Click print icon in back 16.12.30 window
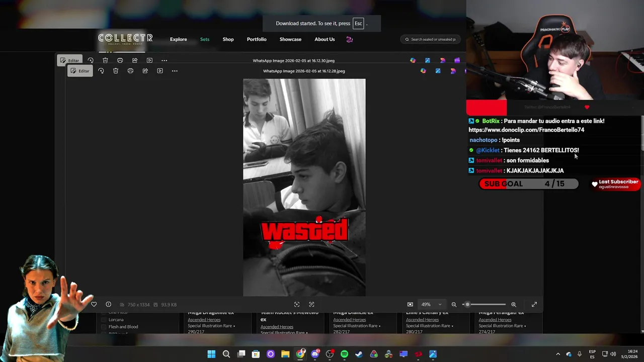 click(x=120, y=60)
